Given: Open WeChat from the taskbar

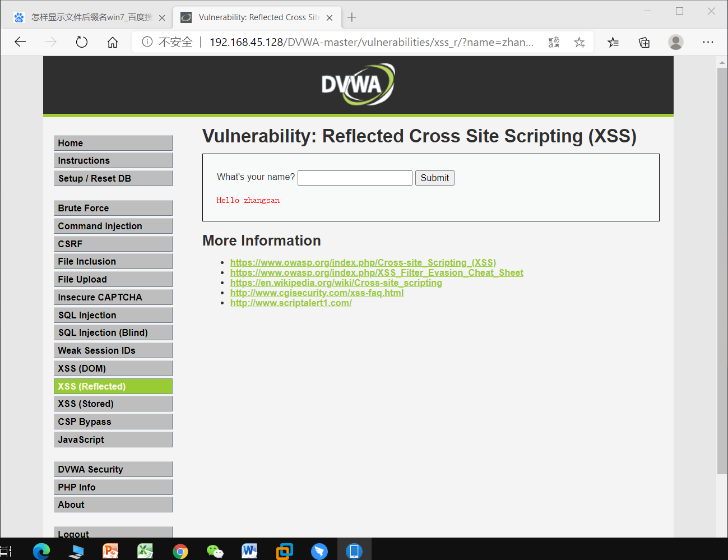Looking at the screenshot, I should click(x=215, y=552).
